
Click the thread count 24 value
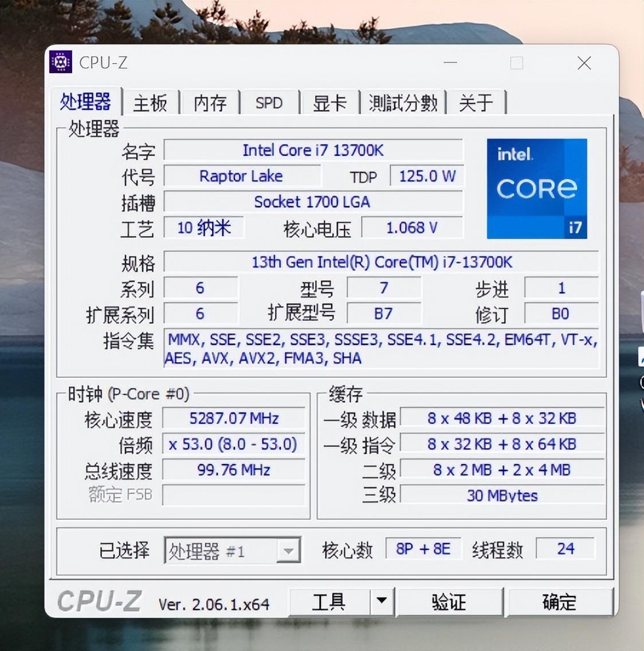coord(565,548)
